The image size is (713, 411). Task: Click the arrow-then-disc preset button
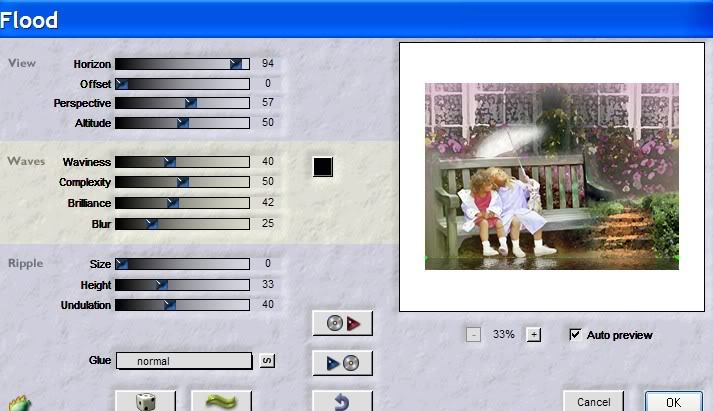343,363
